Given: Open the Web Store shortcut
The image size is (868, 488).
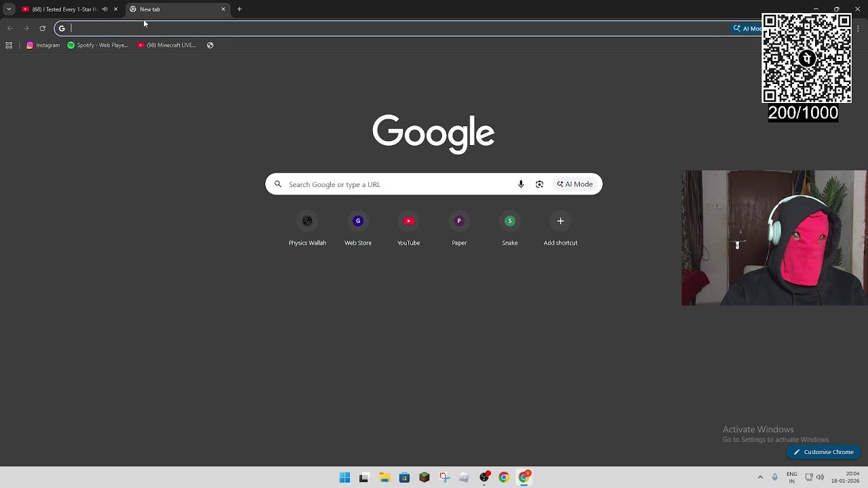Looking at the screenshot, I should [x=358, y=229].
